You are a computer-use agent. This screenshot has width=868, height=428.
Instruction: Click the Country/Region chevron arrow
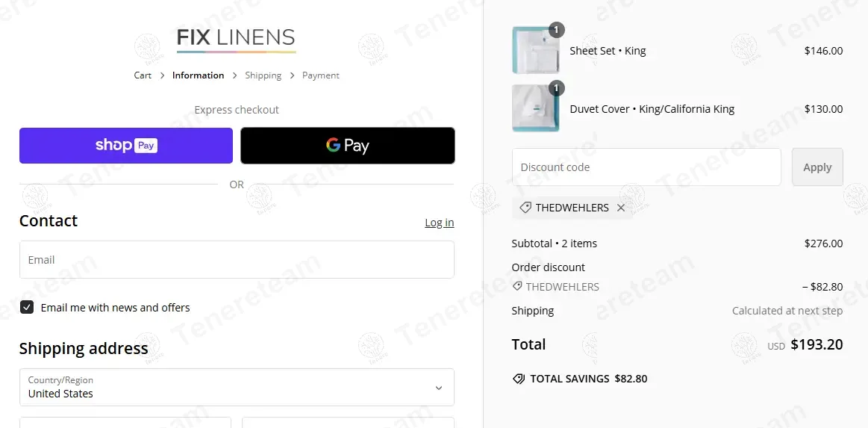[x=438, y=388]
